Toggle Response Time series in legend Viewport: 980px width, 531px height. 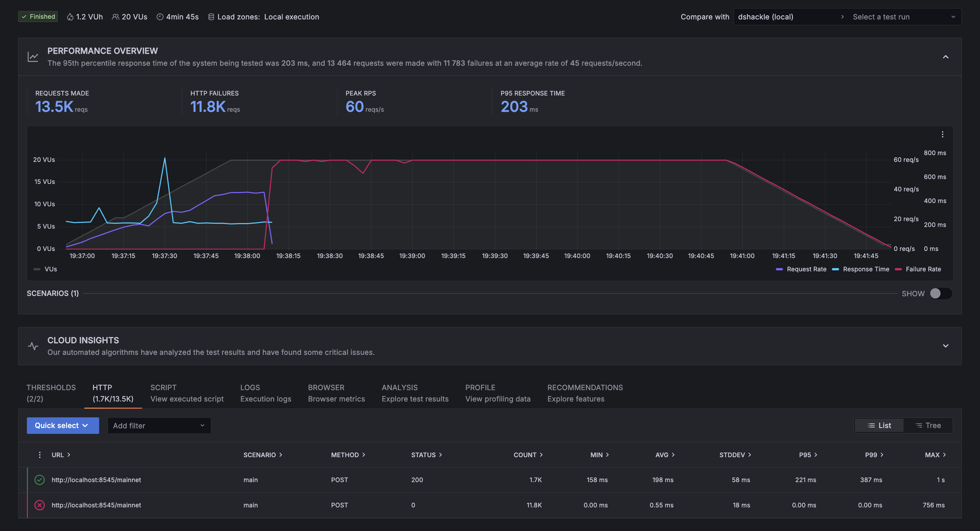(x=865, y=269)
